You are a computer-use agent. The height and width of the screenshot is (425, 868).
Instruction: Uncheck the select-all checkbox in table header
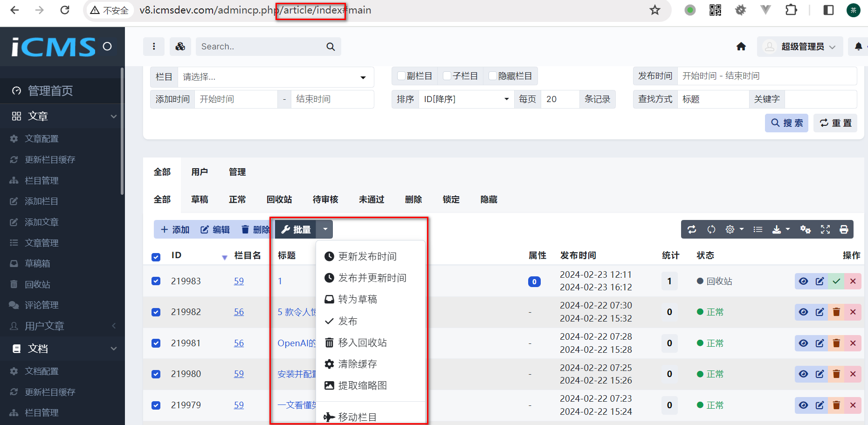pos(156,257)
